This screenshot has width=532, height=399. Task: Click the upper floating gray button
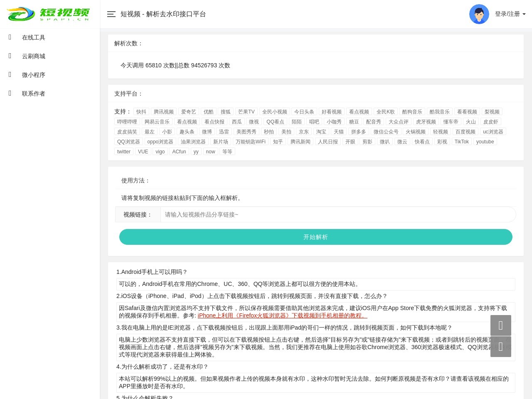click(x=500, y=325)
